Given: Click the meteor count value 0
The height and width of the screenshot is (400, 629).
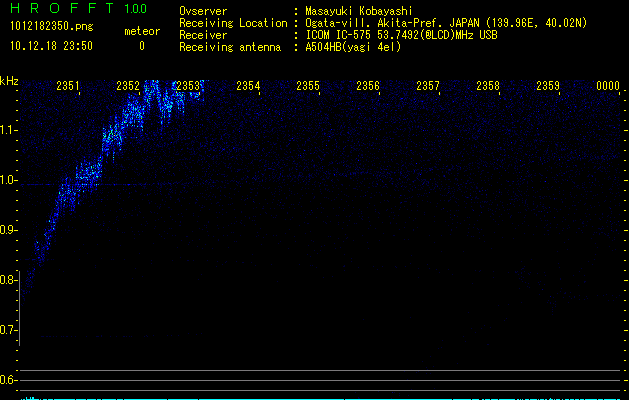Looking at the screenshot, I should click(x=142, y=46).
